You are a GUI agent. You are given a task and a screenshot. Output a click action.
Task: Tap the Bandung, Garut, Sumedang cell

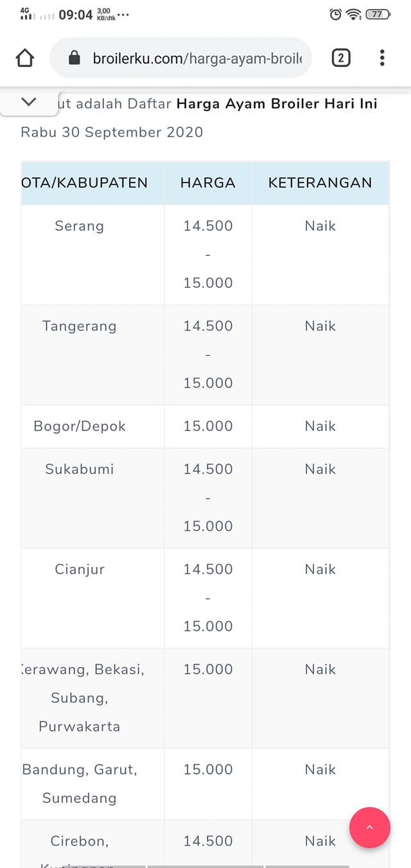80,784
